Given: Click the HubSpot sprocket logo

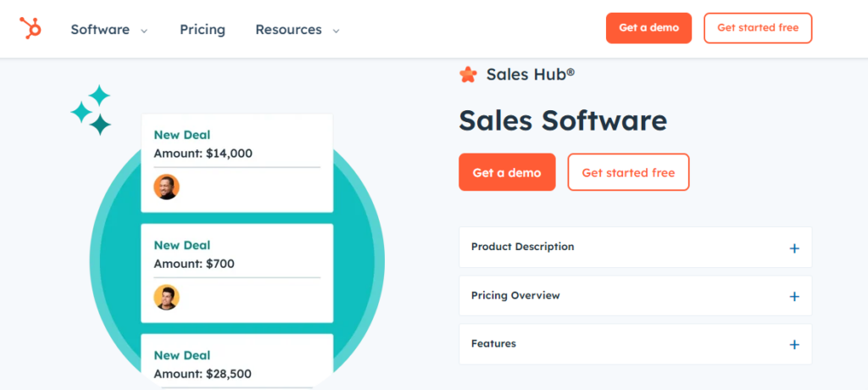Looking at the screenshot, I should 31,29.
